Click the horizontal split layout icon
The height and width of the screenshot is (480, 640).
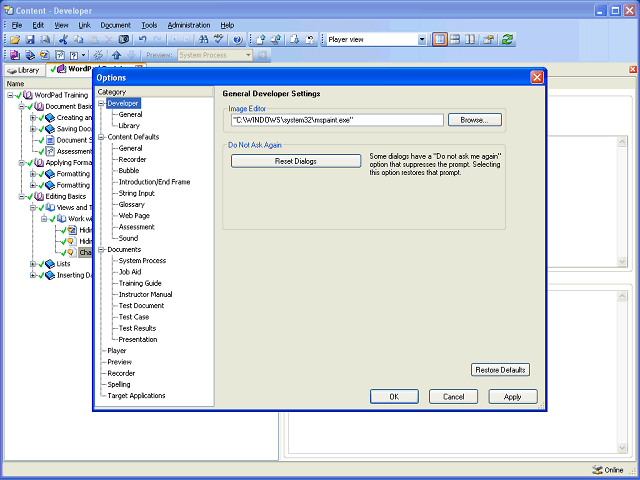pyautogui.click(x=455, y=40)
